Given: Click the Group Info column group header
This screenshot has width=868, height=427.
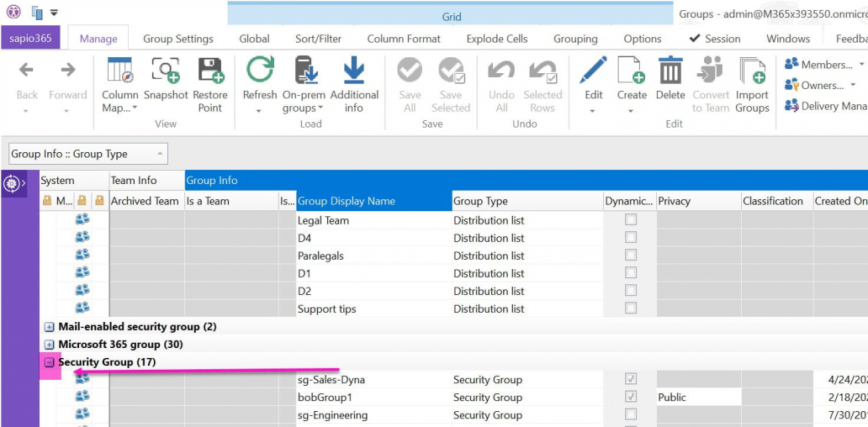Looking at the screenshot, I should pyautogui.click(x=526, y=181).
